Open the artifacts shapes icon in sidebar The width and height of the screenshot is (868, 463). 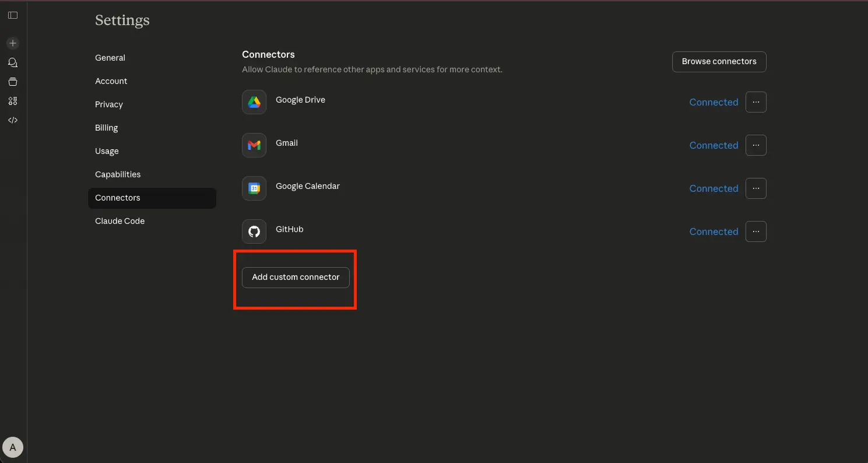[13, 101]
